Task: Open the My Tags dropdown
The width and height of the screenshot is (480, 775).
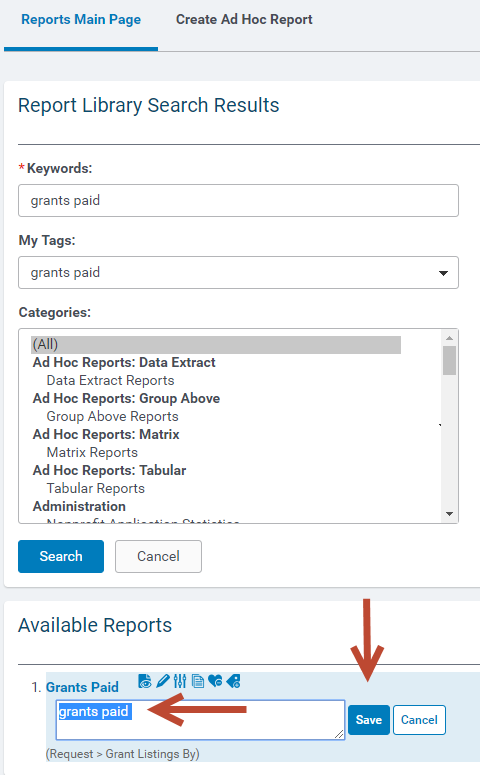Action: 238,272
